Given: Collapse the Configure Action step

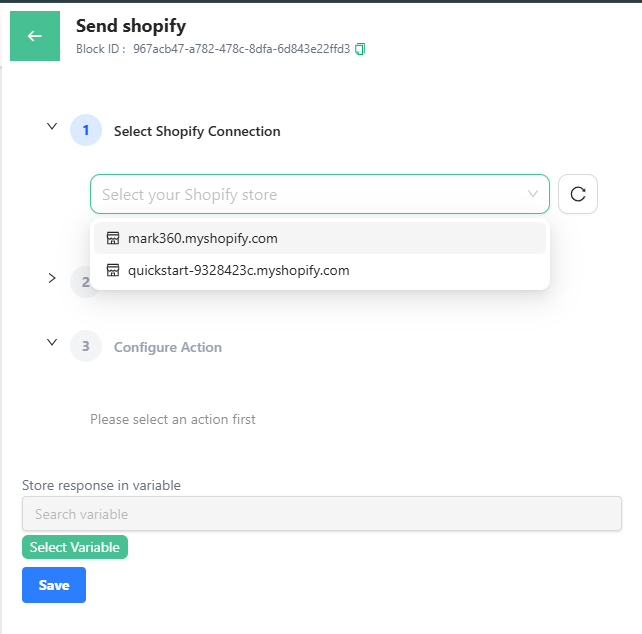Looking at the screenshot, I should pyautogui.click(x=52, y=343).
